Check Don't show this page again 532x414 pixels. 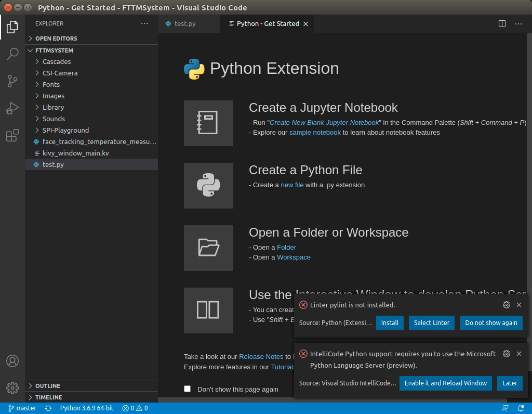click(187, 389)
